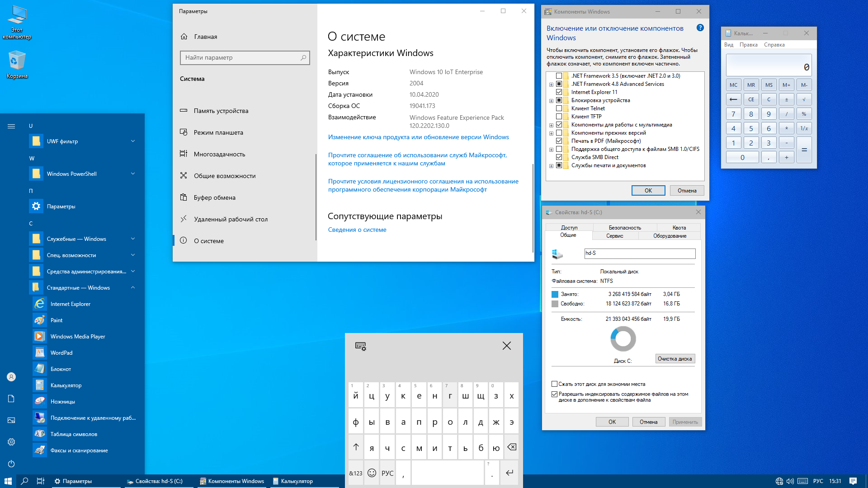Expand Службы печати и документов node

coord(551,166)
